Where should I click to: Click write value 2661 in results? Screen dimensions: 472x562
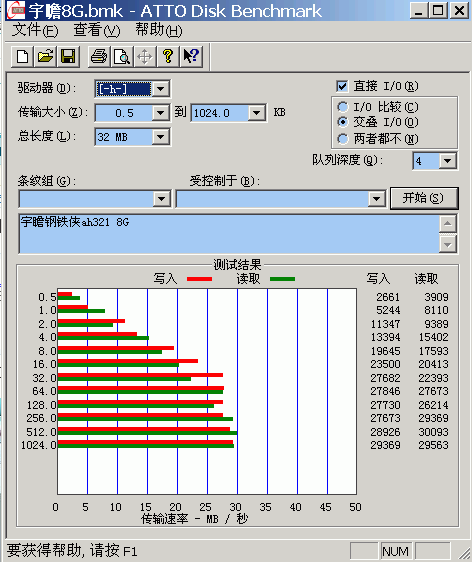388,297
